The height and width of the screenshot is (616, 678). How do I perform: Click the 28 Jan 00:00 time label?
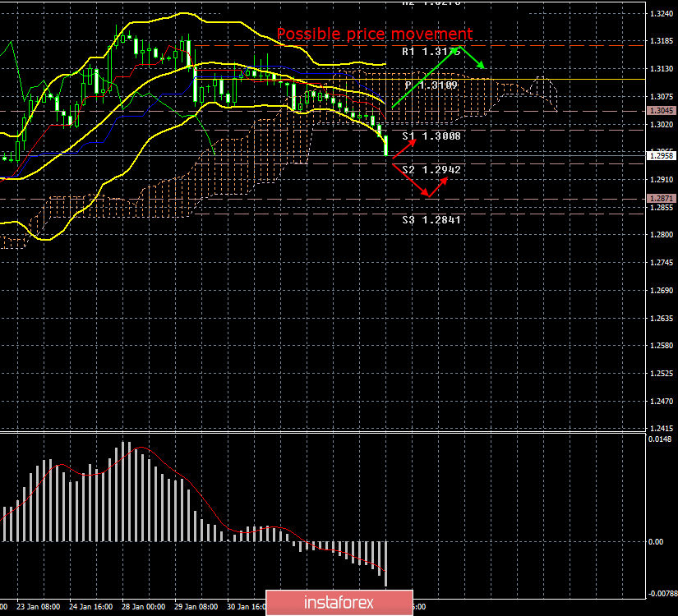coord(144,606)
